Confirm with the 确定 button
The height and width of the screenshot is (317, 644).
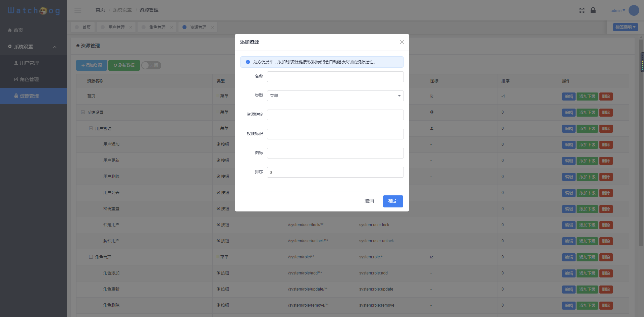tap(393, 201)
